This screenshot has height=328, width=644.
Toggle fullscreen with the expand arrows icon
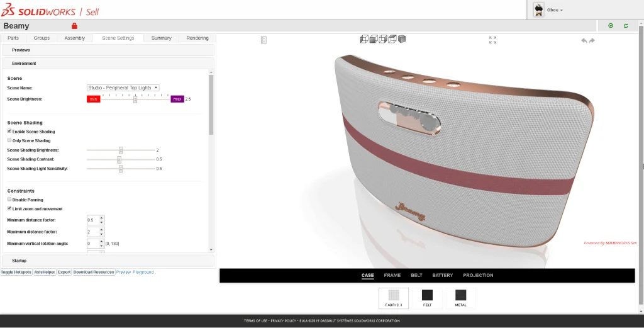[x=493, y=40]
